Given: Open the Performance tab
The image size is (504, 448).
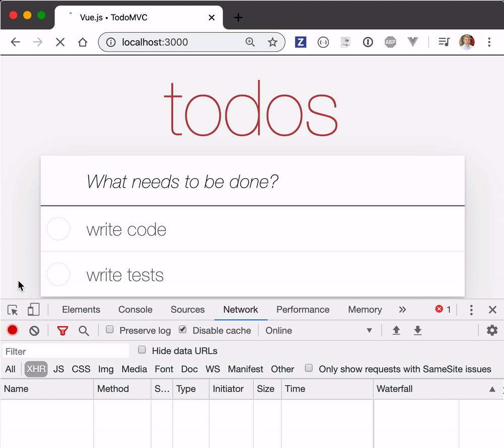Looking at the screenshot, I should (303, 310).
